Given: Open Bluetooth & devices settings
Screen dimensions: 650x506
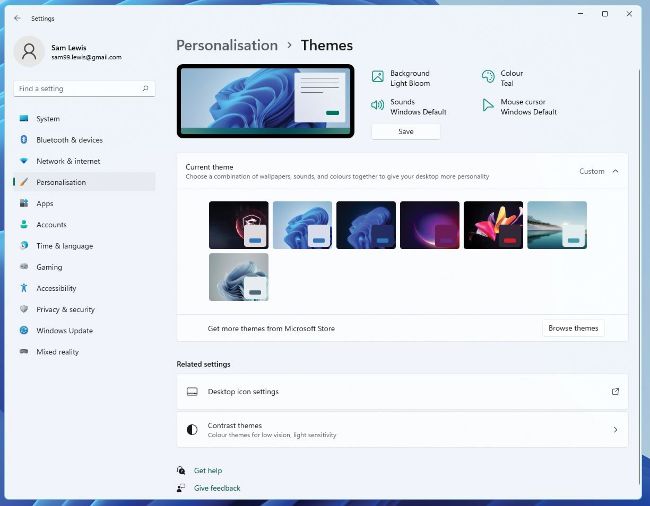Looking at the screenshot, I should point(69,140).
